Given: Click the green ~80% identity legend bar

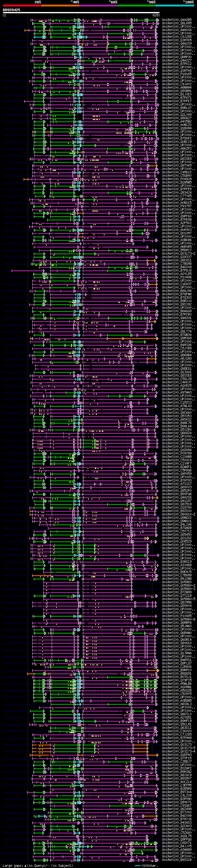Looking at the screenshot, I should coord(137,6).
